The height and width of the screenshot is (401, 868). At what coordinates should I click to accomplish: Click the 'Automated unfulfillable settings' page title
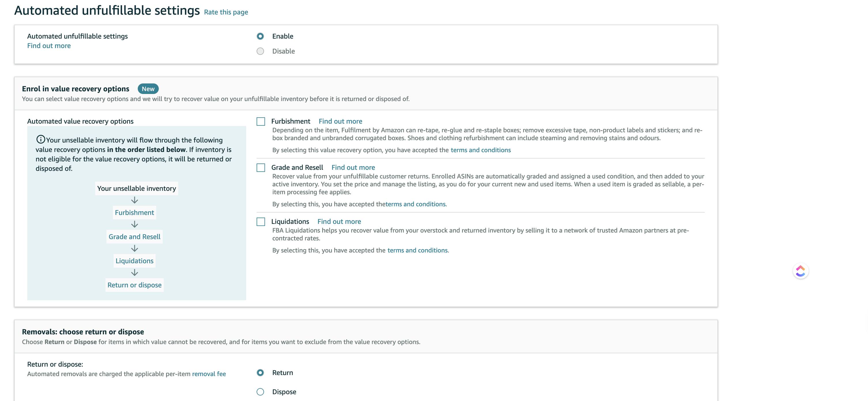[107, 10]
